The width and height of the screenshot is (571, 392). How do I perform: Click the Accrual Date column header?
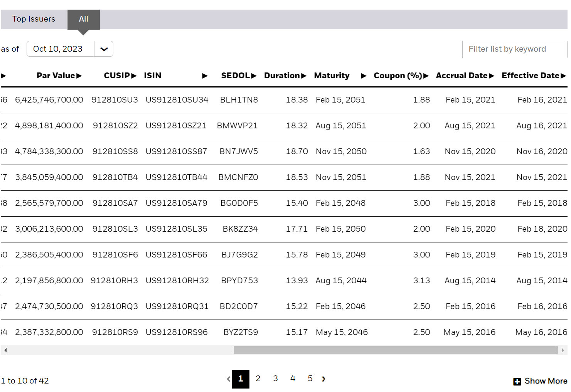[462, 76]
